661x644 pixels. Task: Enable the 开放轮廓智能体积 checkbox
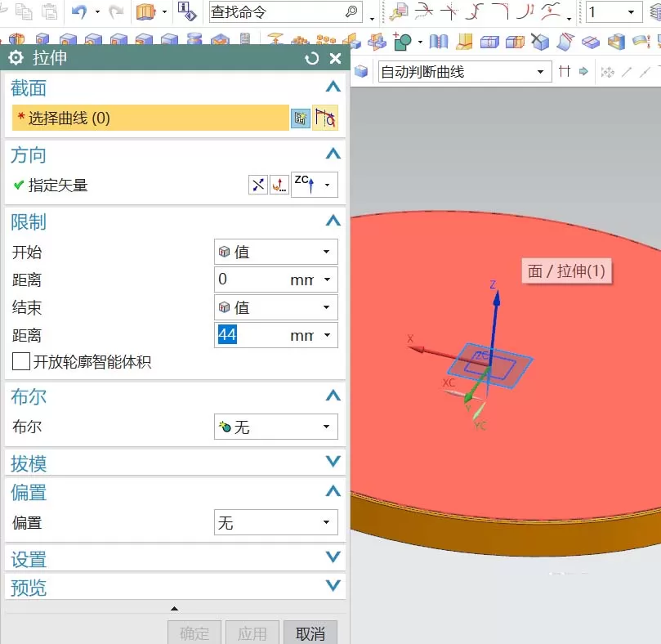pyautogui.click(x=20, y=361)
